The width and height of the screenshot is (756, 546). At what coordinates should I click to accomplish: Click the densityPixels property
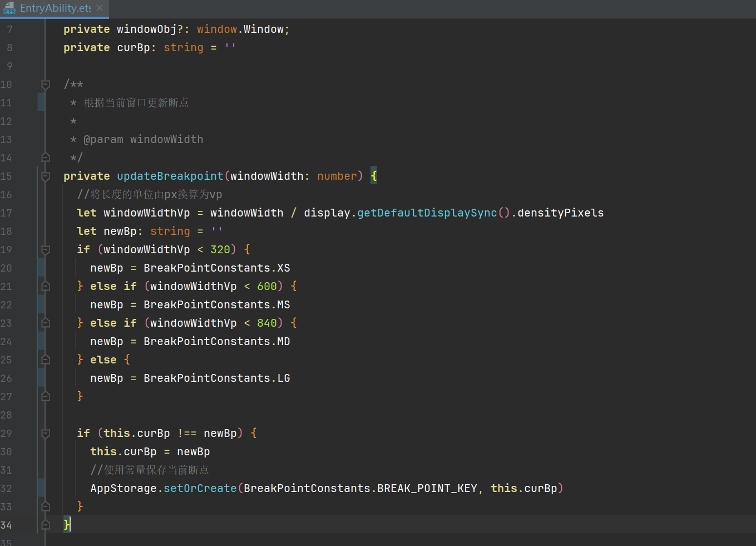click(x=561, y=213)
